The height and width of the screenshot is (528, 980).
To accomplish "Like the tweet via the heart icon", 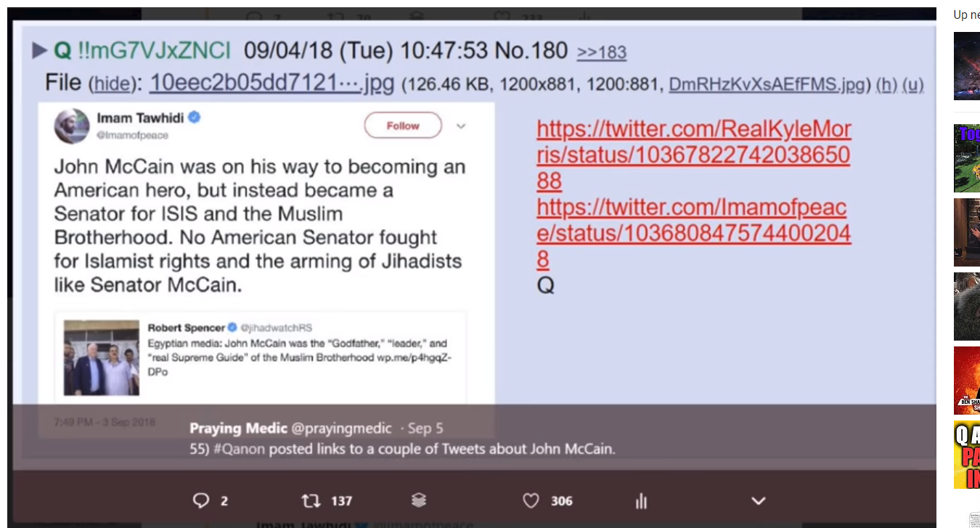I will (x=531, y=500).
